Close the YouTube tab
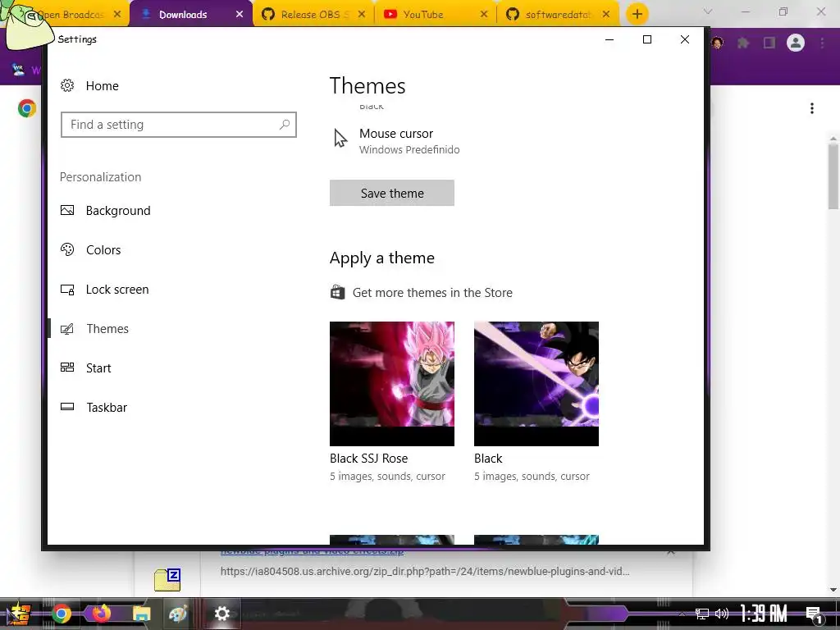This screenshot has height=630, width=840. [x=484, y=15]
